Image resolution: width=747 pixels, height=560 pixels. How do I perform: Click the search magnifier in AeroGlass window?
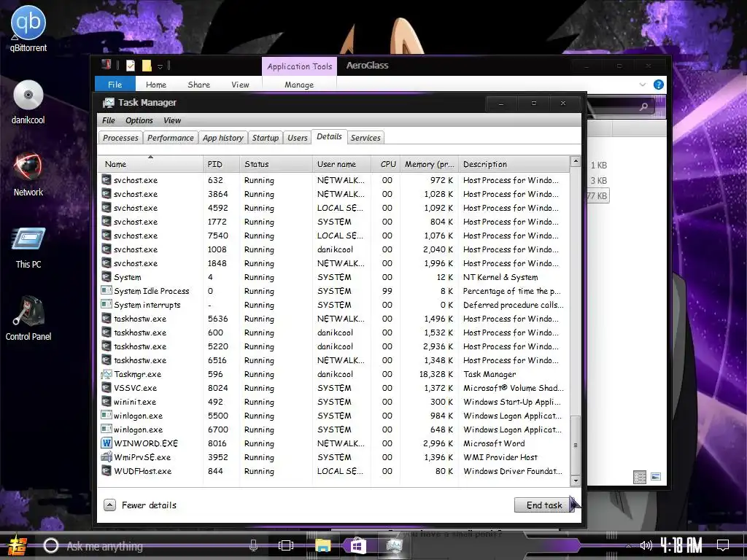click(643, 106)
